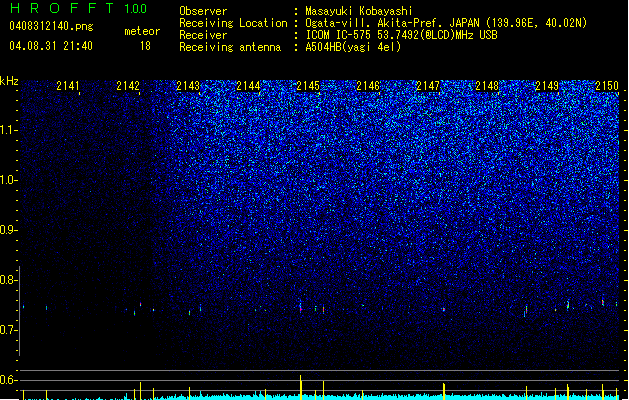Viewport: 629px width, 400px height.
Task: Click the kHz axis unit label
Action: pos(9,81)
